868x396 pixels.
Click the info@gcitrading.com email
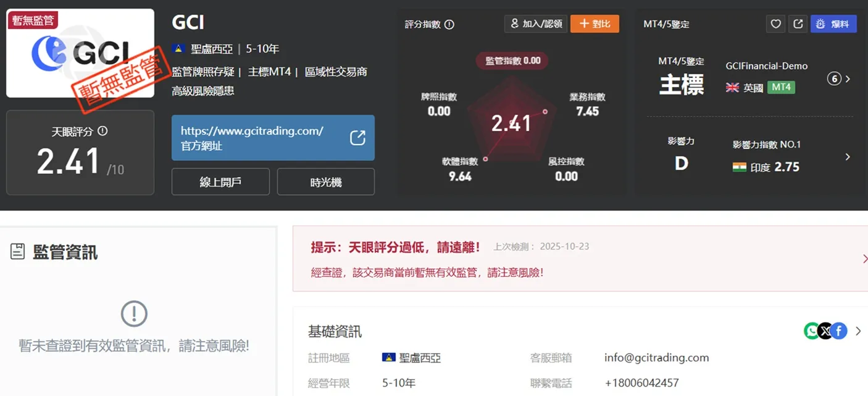(656, 358)
